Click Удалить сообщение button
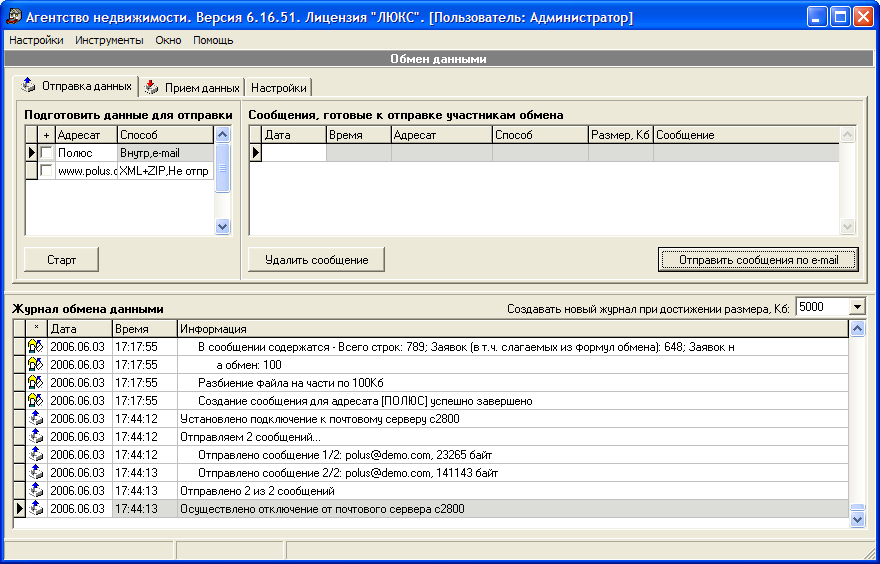Viewport: 880px width, 564px height. [x=317, y=260]
